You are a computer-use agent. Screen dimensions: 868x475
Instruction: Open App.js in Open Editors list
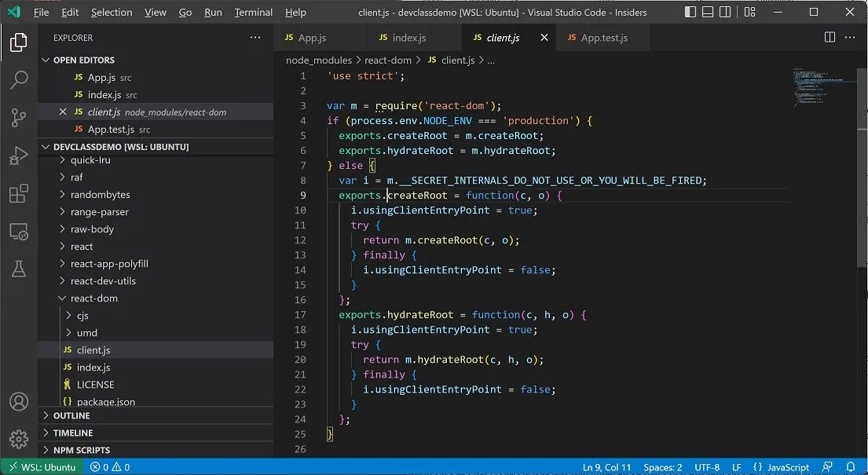tap(155, 78)
